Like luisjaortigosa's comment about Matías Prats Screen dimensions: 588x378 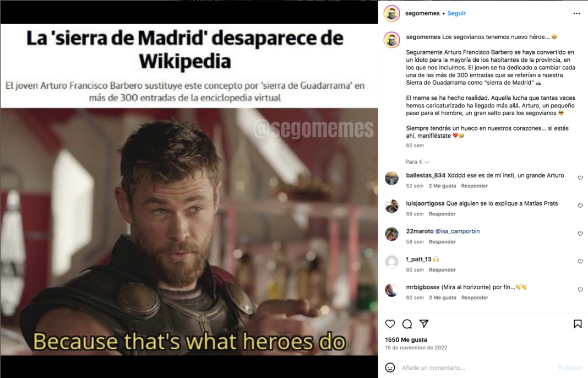[580, 206]
